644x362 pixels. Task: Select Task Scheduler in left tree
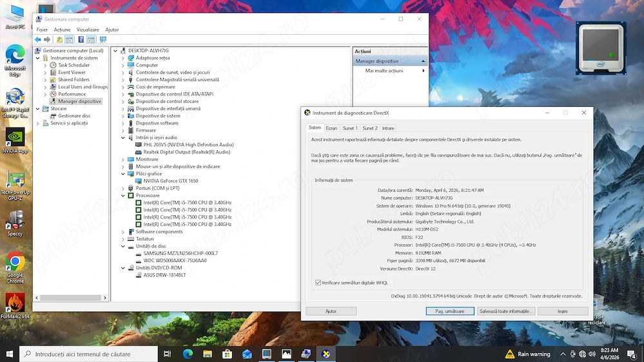pyautogui.click(x=73, y=65)
